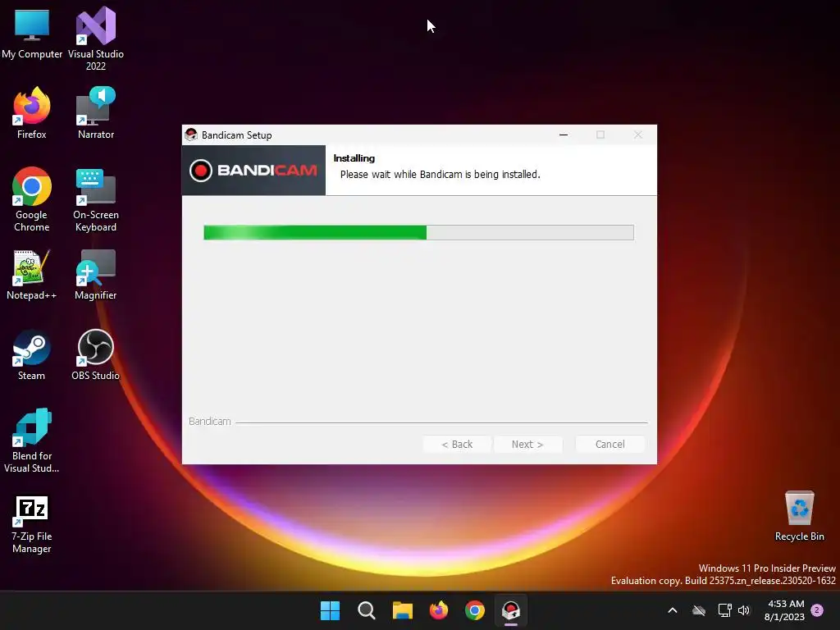Click the cloud sync tray icon
The image size is (840, 630).
click(699, 610)
